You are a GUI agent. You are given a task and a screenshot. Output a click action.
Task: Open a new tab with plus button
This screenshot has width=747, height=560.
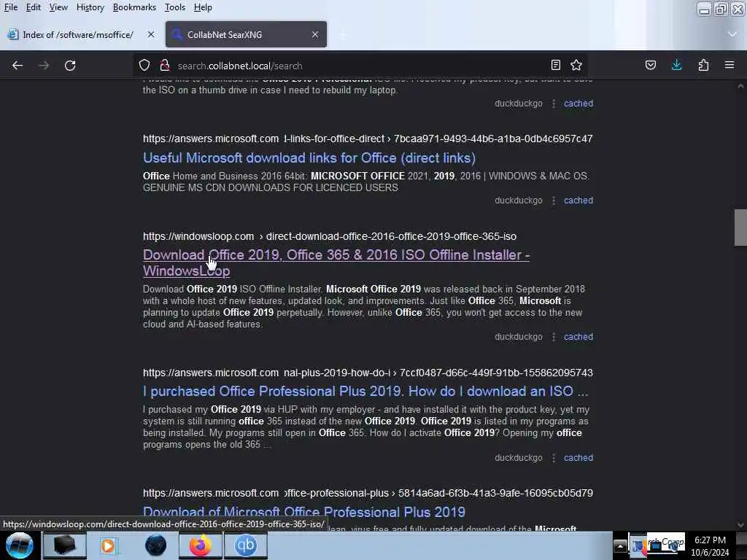[342, 34]
